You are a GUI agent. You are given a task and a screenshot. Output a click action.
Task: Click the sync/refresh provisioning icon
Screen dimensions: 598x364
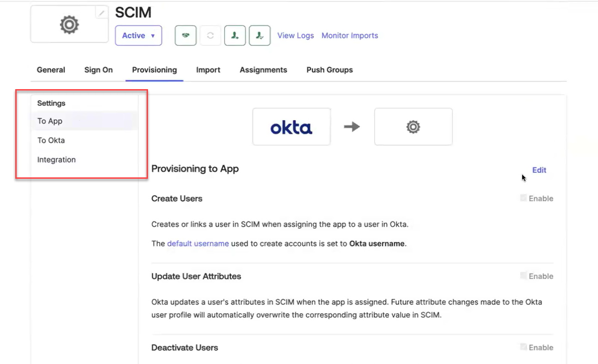pos(210,36)
